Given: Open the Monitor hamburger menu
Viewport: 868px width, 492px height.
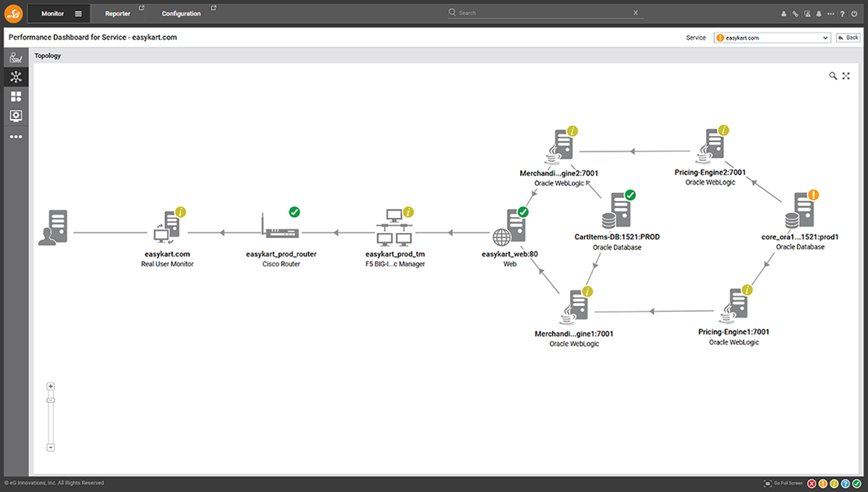Looking at the screenshot, I should (79, 14).
